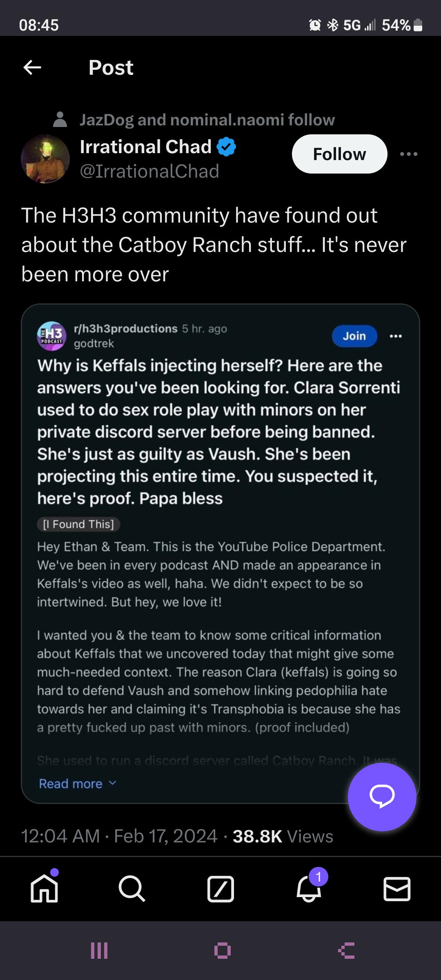The width and height of the screenshot is (441, 980).
Task: Tap the purple chat bubble button
Action: [382, 797]
